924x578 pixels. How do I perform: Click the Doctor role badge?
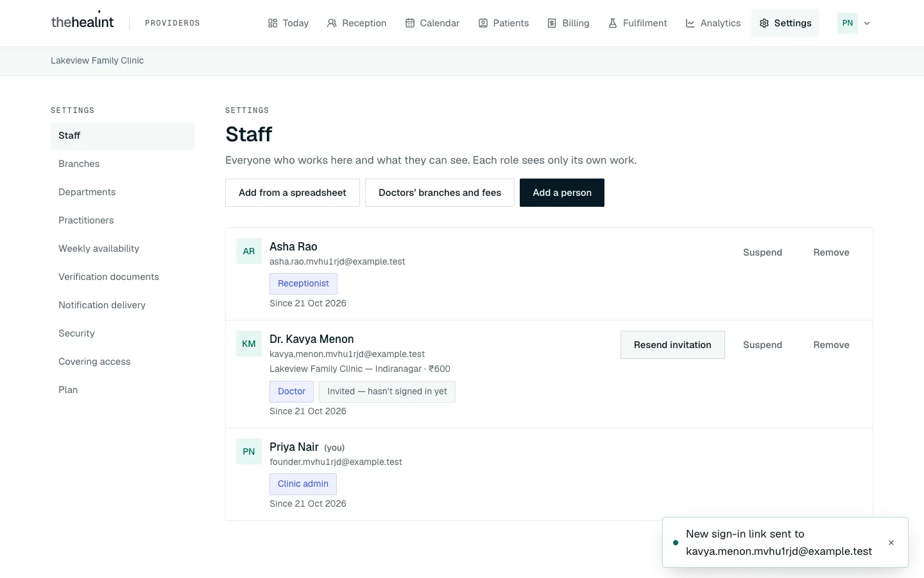291,391
